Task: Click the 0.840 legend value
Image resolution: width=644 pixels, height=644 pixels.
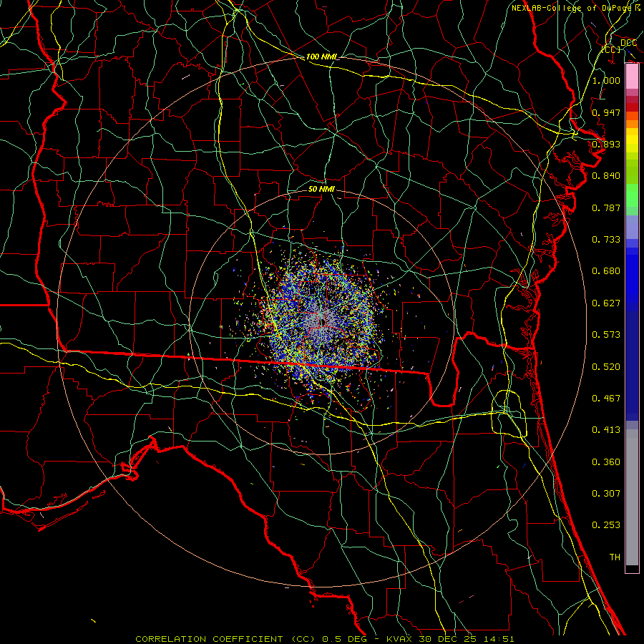Action: tap(606, 176)
